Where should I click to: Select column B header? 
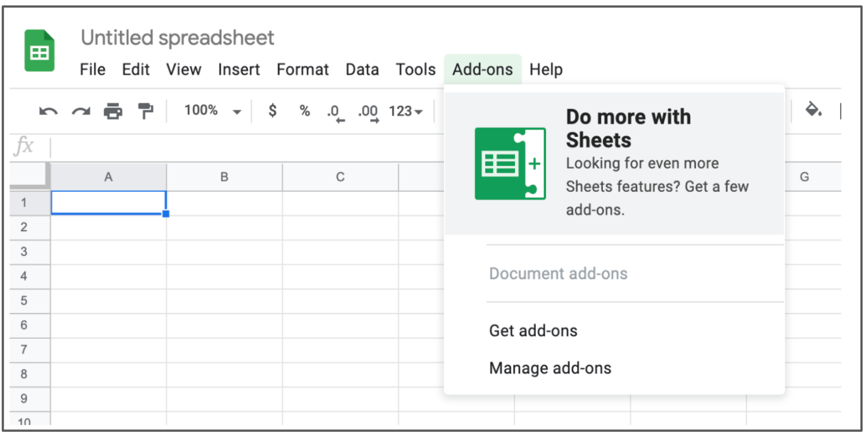(x=224, y=177)
